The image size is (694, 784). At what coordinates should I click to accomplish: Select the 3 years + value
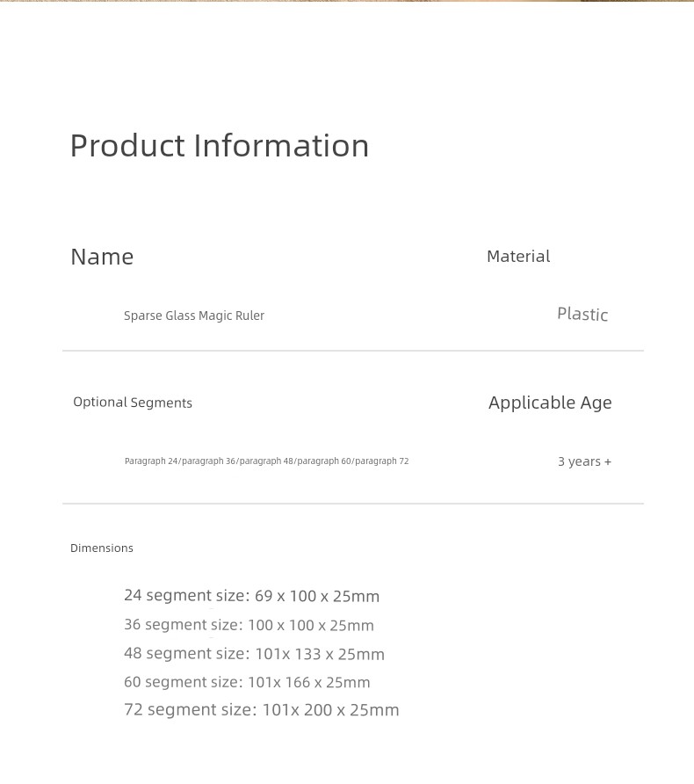584,461
